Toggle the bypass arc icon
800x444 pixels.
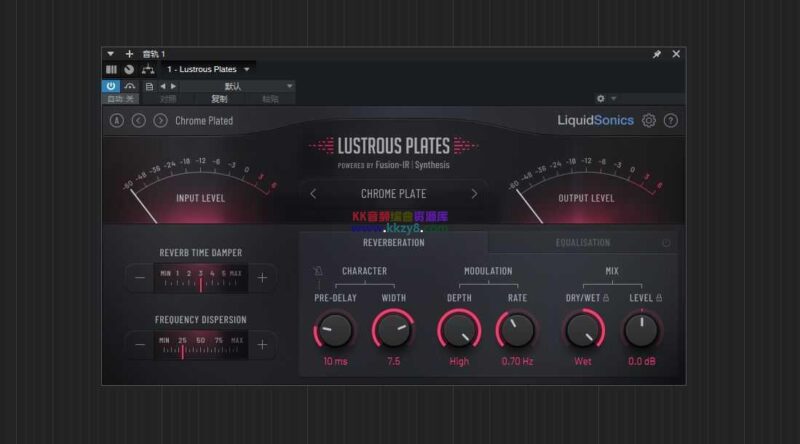click(x=130, y=86)
